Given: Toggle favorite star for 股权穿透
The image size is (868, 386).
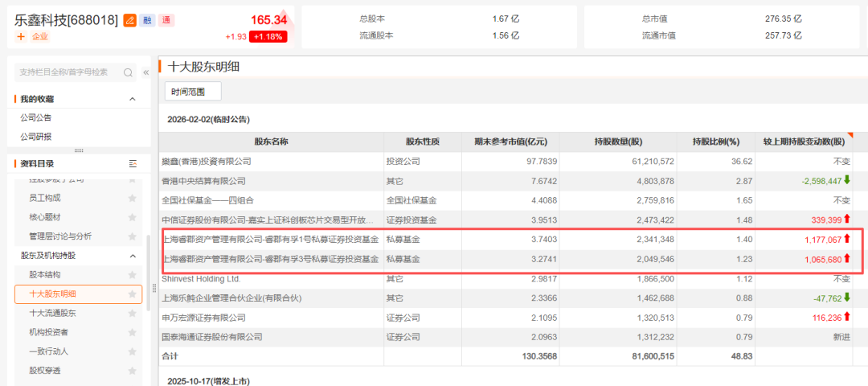Looking at the screenshot, I should (x=132, y=371).
